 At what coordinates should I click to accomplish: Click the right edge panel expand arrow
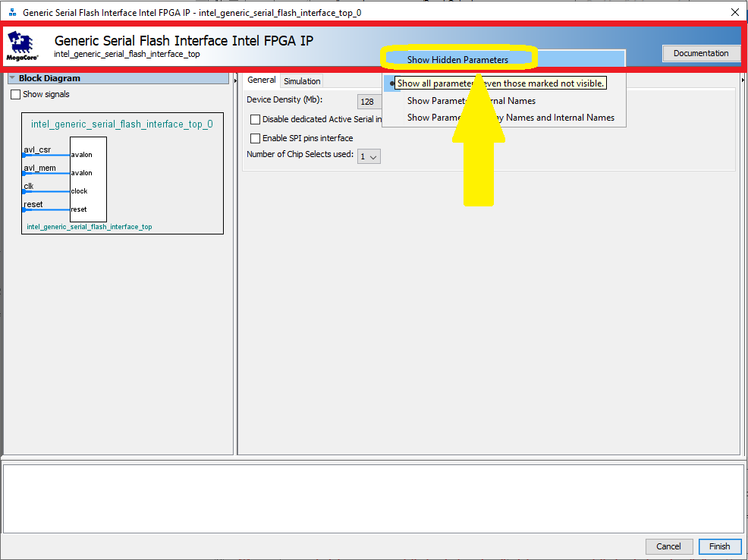coord(743,80)
